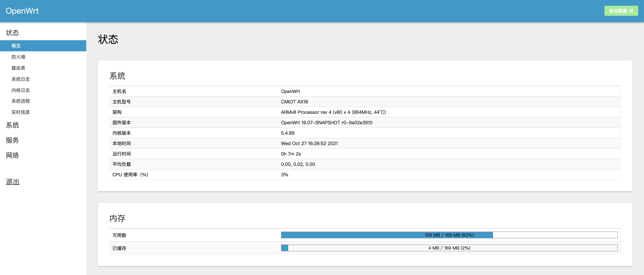Open the 实时信息 realtime info page
644x275 pixels.
point(20,112)
